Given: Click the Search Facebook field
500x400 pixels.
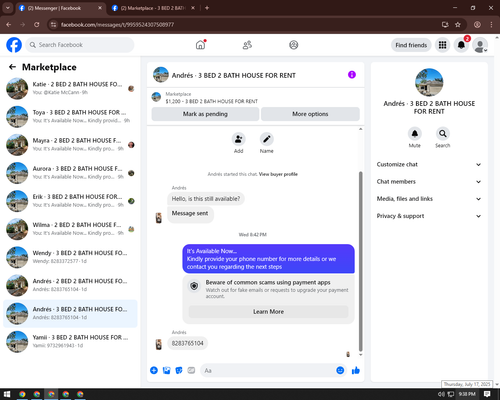Looking at the screenshot, I should [80, 45].
